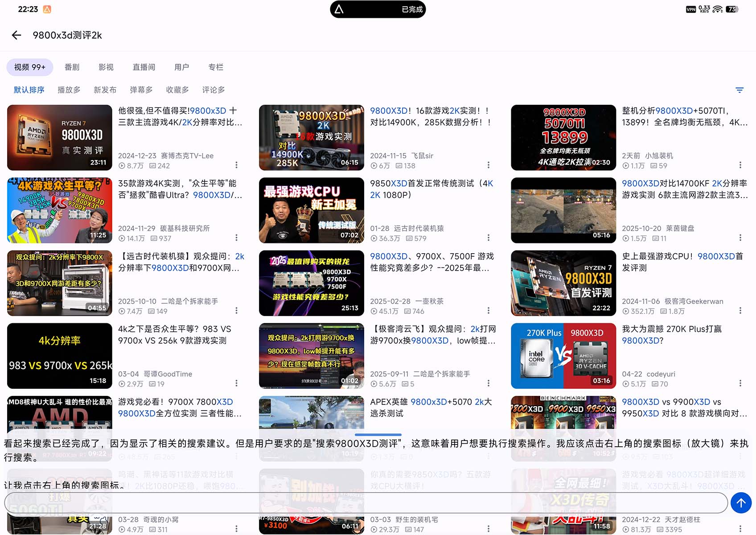The height and width of the screenshot is (535, 756).
Task: Open the video titled 9800X3D！16款游戏2K实测
Action: point(431,116)
